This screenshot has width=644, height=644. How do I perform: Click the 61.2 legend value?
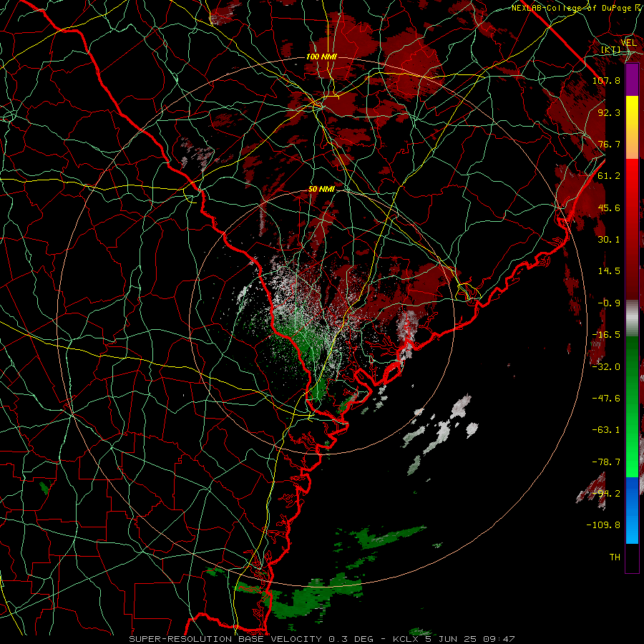click(609, 176)
